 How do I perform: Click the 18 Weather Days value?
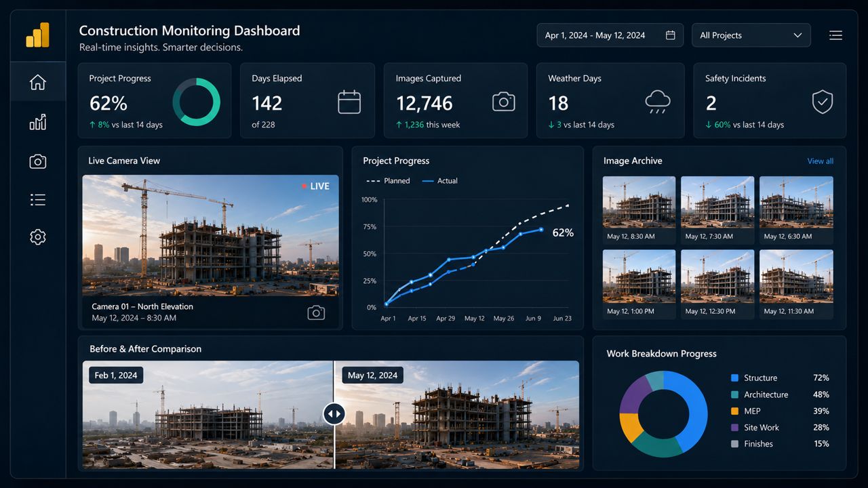click(x=558, y=103)
